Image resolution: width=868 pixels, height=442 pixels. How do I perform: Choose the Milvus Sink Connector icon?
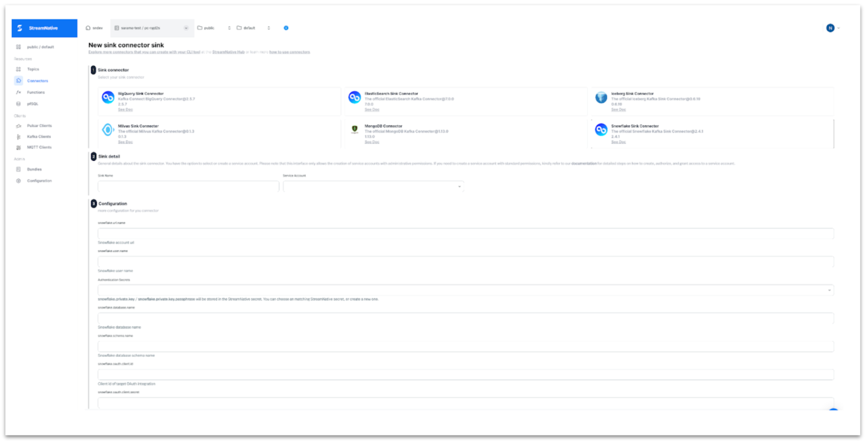[x=108, y=130]
